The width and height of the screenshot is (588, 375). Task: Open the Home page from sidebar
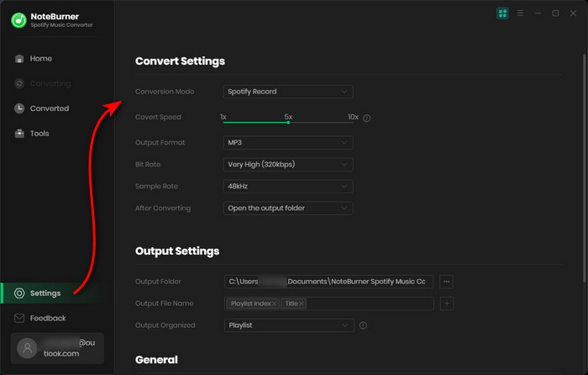point(41,59)
